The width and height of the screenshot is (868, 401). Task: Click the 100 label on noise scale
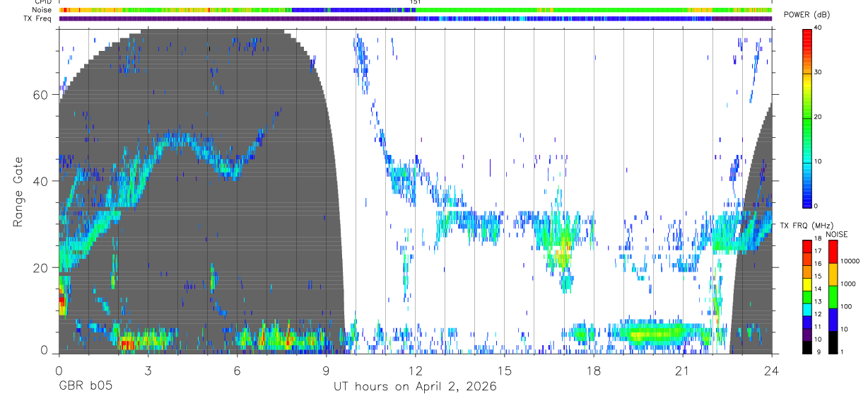click(x=845, y=307)
